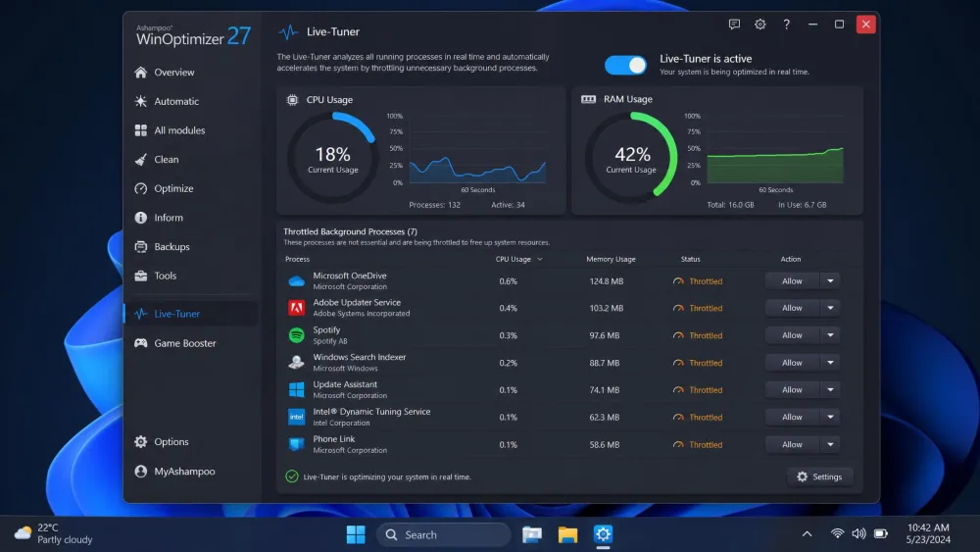
Task: Click the CPU 18% usage gauge
Action: (x=332, y=158)
